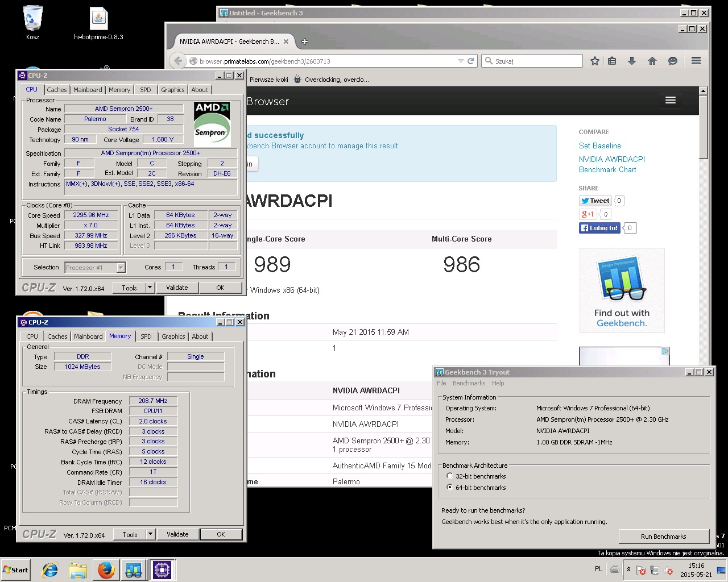Open Benchmarks menu in Geekbench 3 Tryout

pos(469,384)
